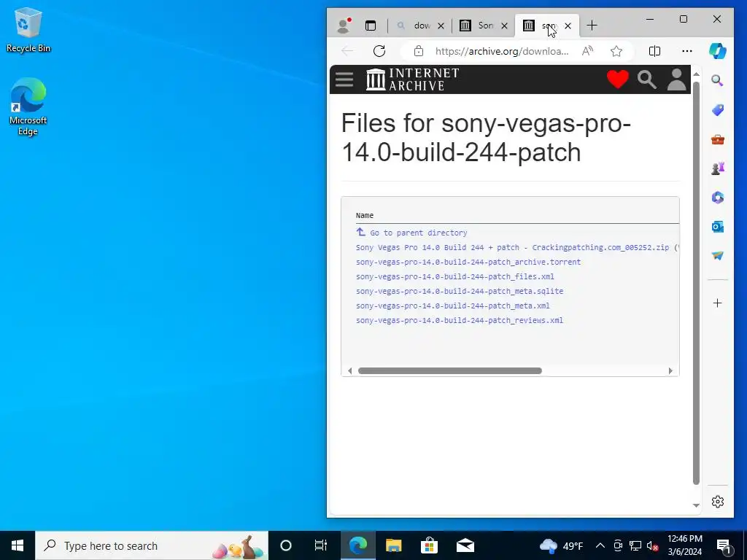This screenshot has height=560, width=747.
Task: Open Copilot in Edge sidebar
Action: pyautogui.click(x=718, y=51)
